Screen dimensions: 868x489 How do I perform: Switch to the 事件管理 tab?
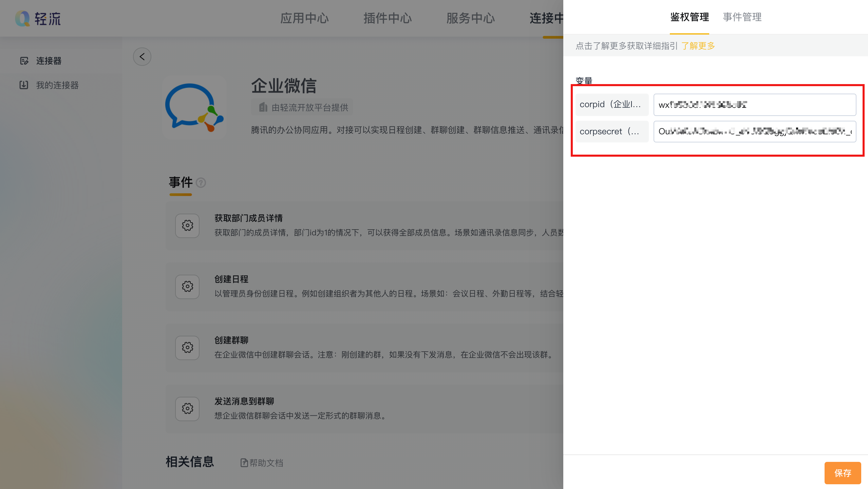point(742,17)
